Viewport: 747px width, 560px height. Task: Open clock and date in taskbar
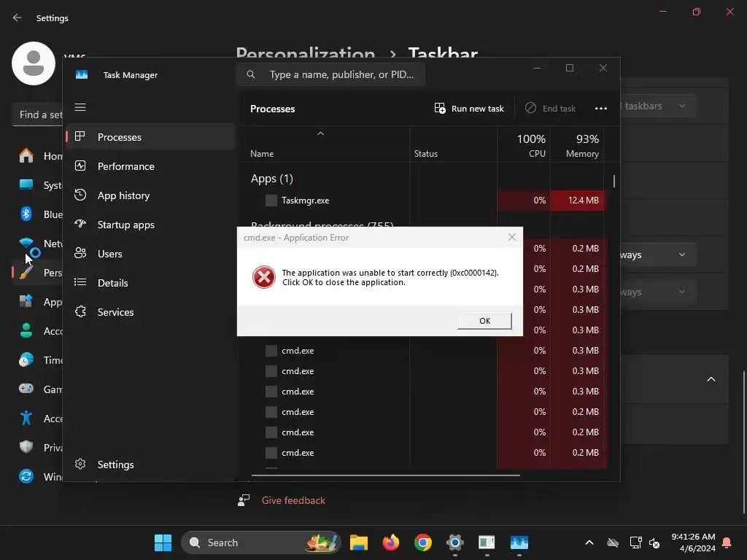tap(693, 542)
